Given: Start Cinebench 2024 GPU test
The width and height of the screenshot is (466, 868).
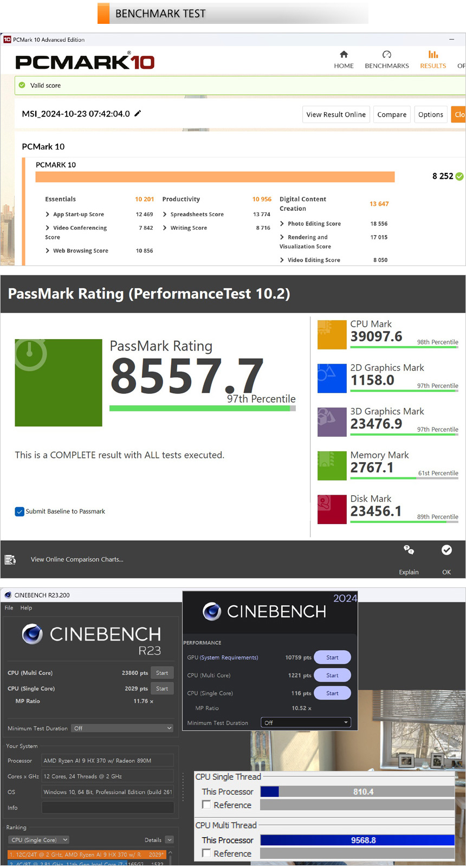Looking at the screenshot, I should [x=332, y=657].
